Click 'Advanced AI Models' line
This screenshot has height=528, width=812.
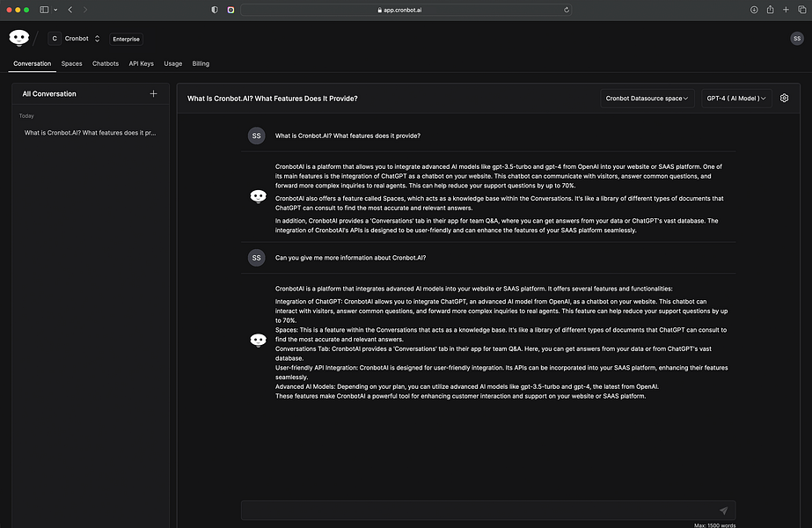click(467, 386)
